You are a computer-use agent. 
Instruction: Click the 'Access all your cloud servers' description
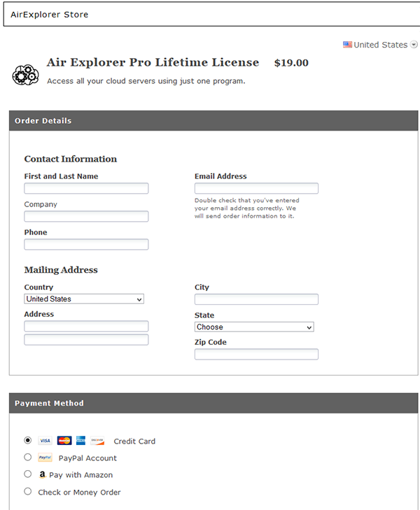146,81
